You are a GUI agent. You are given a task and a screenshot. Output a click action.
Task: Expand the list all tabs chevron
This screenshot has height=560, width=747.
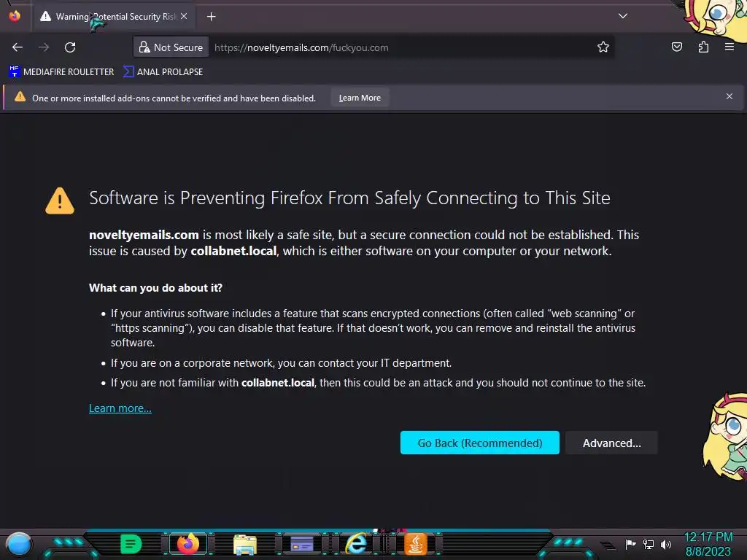point(623,16)
